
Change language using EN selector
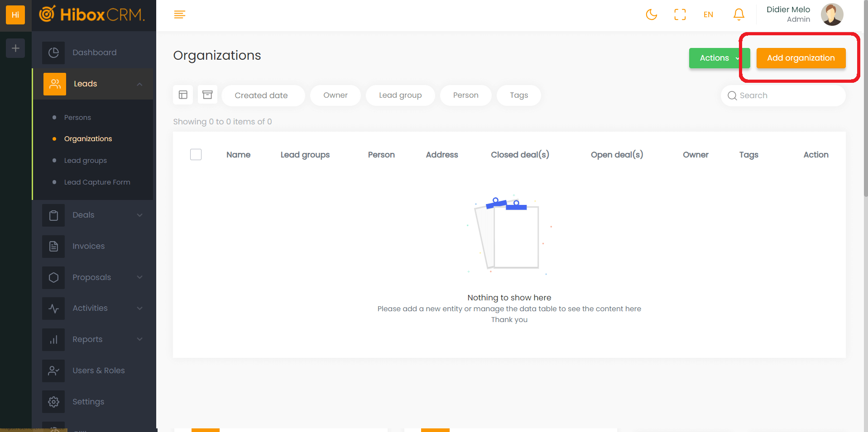(x=708, y=14)
